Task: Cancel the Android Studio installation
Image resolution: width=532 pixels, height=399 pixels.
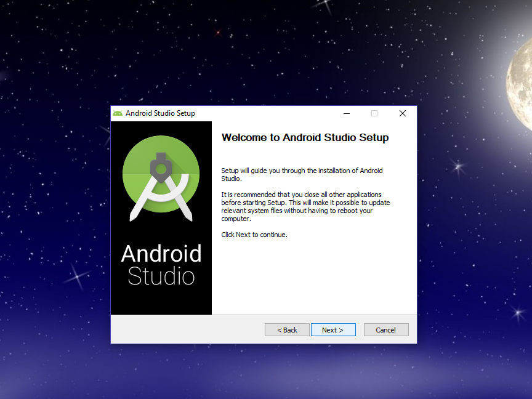Action: 386,329
